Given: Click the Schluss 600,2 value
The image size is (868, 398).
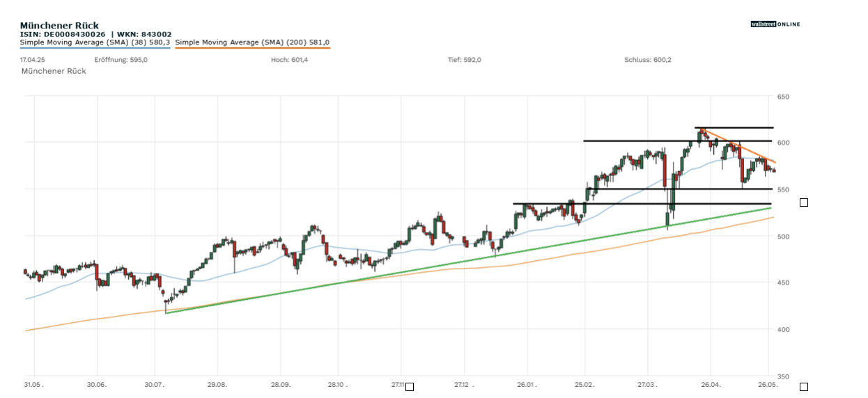Looking at the screenshot, I should click(647, 60).
